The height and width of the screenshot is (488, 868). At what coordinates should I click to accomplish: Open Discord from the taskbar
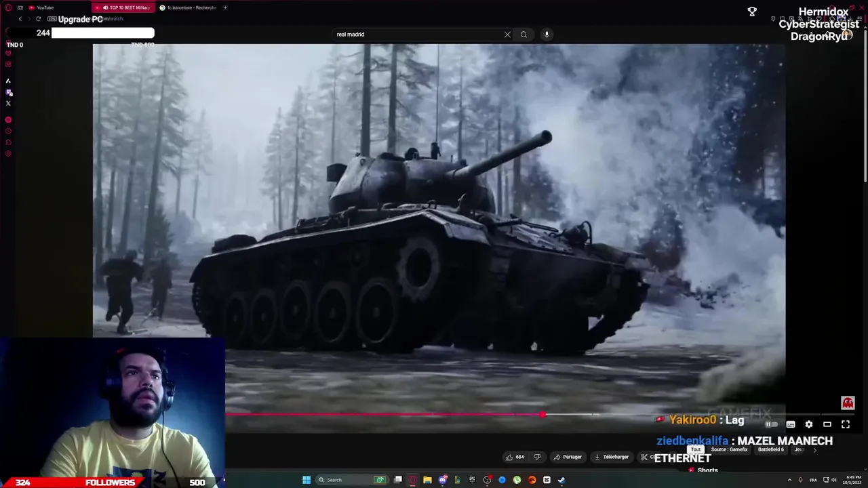point(443,480)
